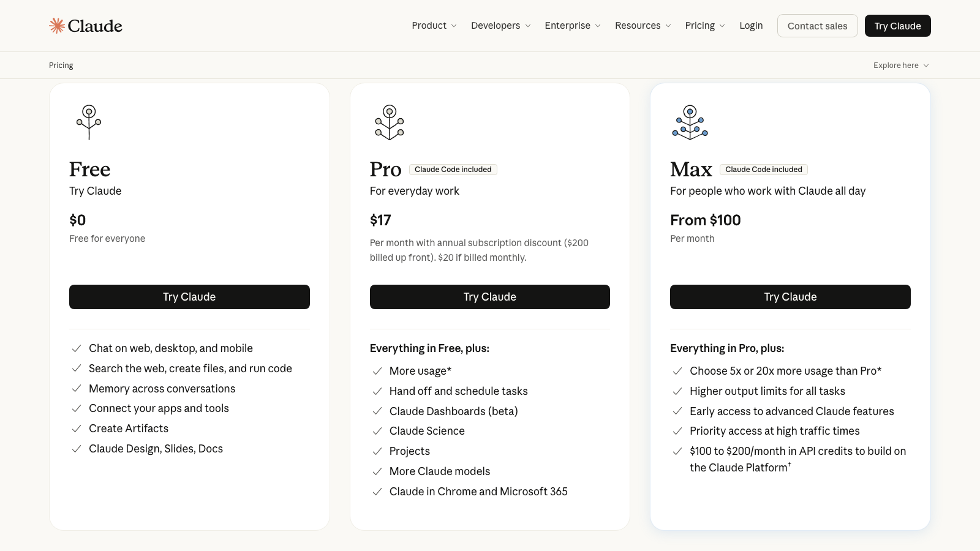Click the Claude Code included badge beside Max
The width and height of the screenshot is (980, 551).
(764, 170)
